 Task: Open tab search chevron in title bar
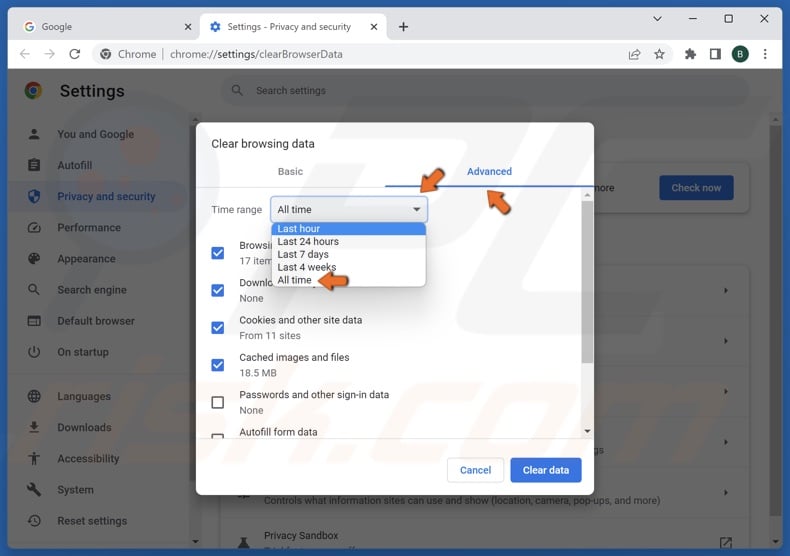657,19
